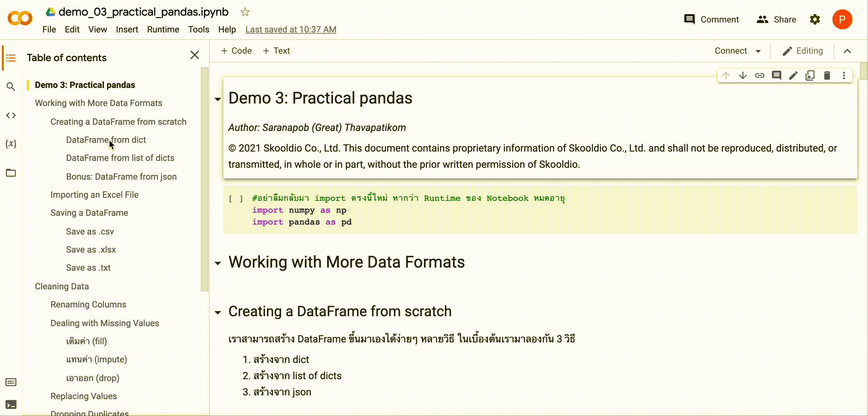Open the Files folder sidebar icon
Image resolution: width=868 pixels, height=416 pixels.
point(11,173)
